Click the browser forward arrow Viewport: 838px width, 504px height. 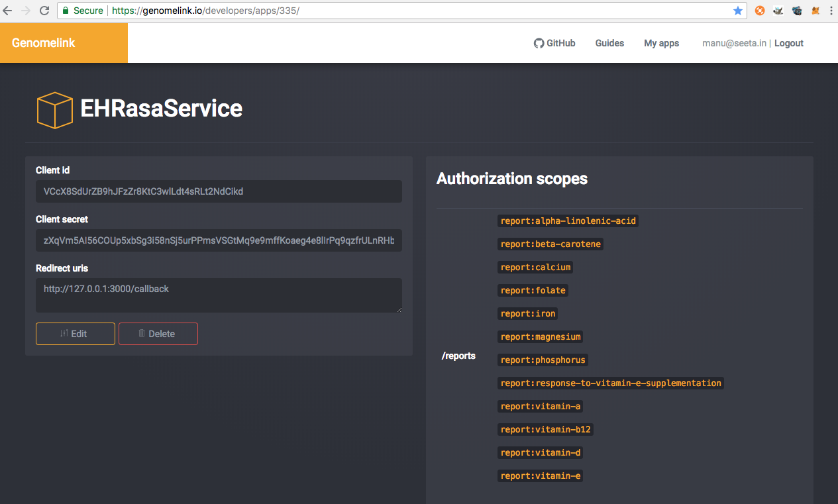pos(26,11)
